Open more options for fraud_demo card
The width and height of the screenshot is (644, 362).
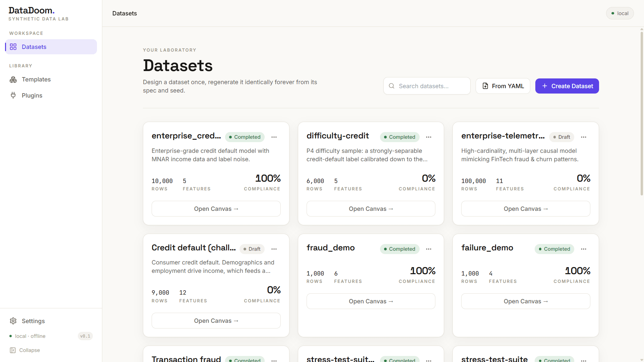tap(429, 249)
